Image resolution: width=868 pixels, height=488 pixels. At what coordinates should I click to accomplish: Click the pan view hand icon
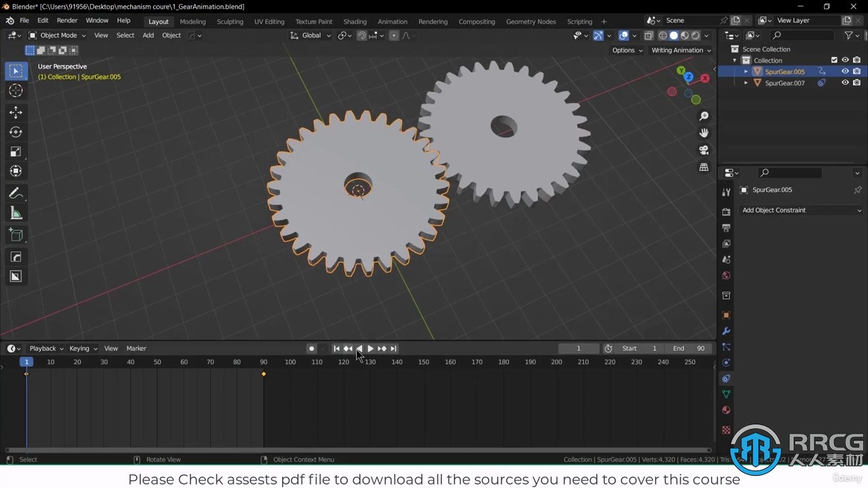[704, 133]
